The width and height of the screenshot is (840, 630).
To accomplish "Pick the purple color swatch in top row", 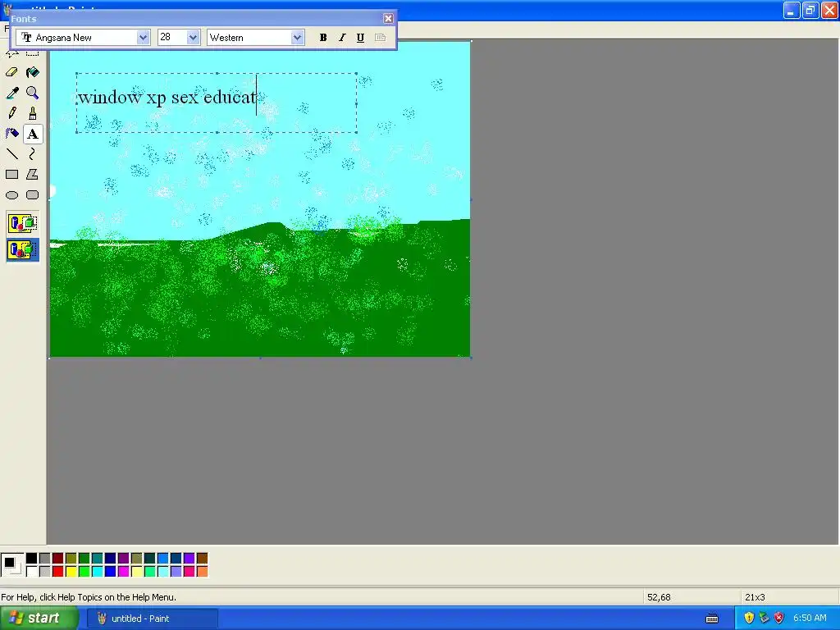I will [x=123, y=558].
